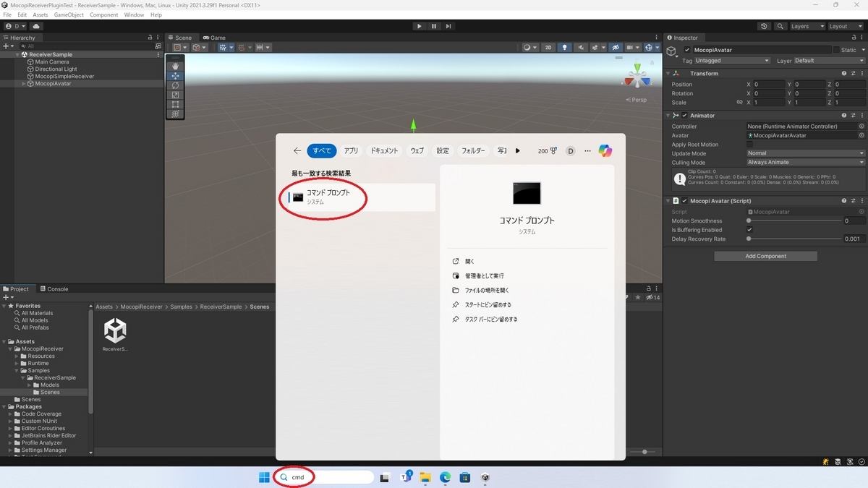Click the Windows Start button
This screenshot has height=488, width=868.
(264, 477)
